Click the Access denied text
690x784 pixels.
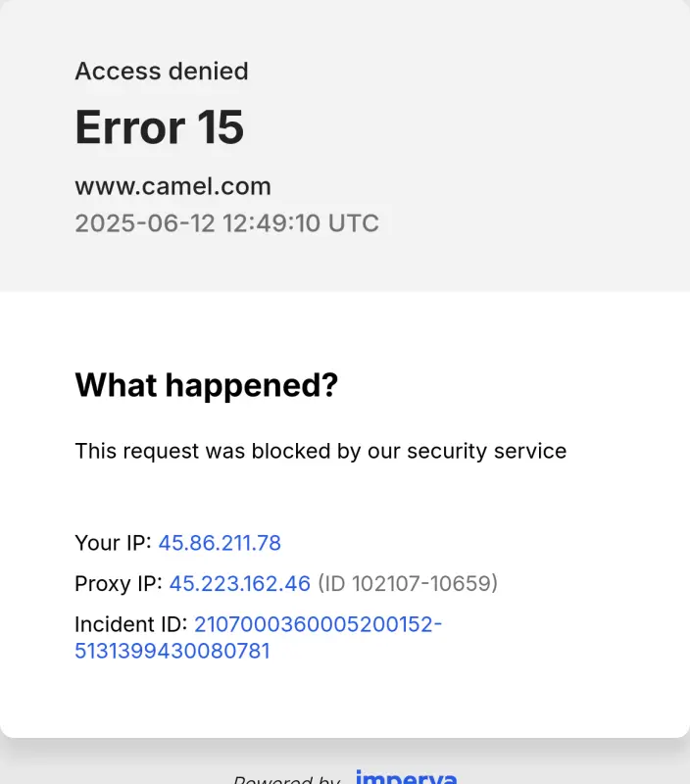tap(162, 71)
